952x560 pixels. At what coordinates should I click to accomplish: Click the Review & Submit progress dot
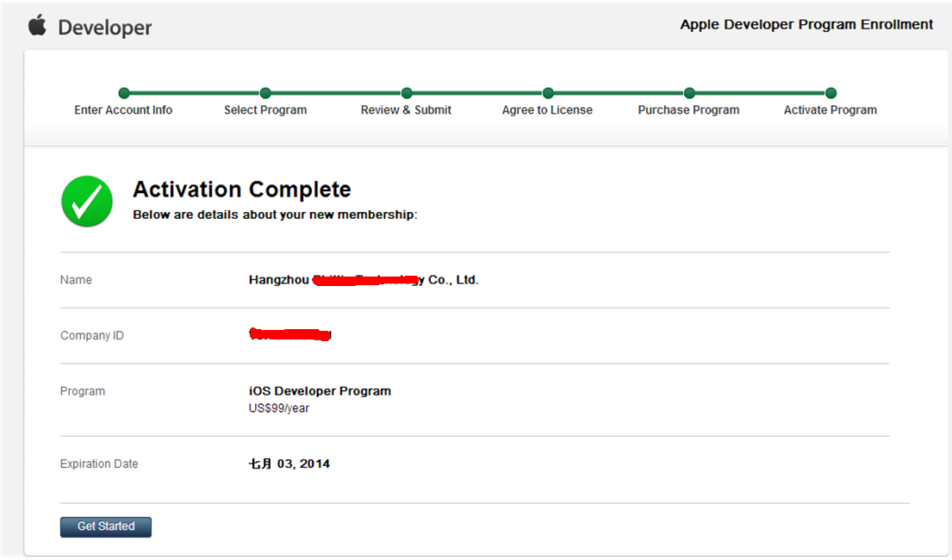[407, 93]
